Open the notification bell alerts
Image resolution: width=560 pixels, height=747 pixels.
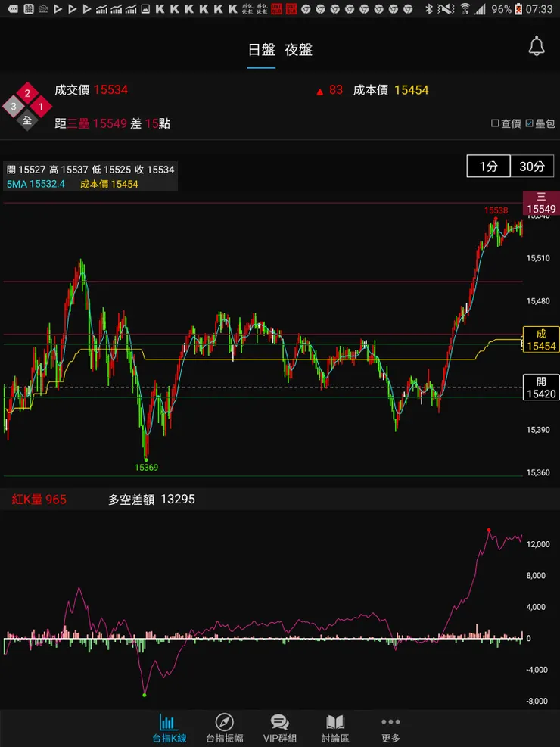(537, 47)
